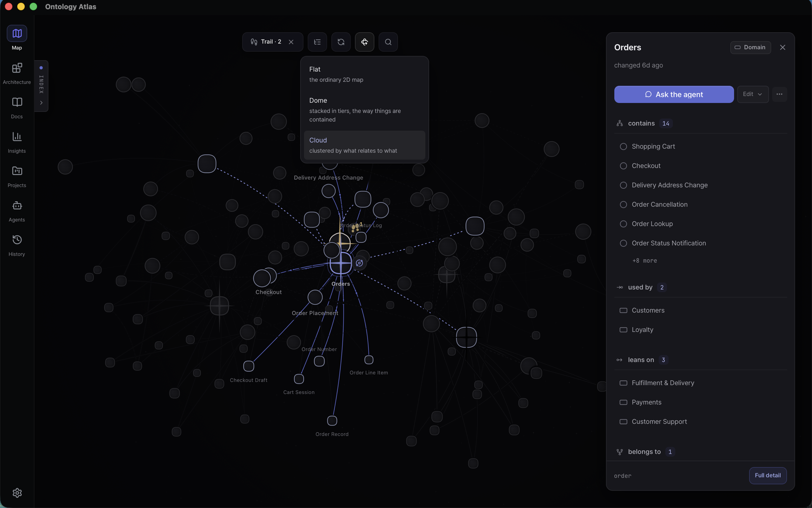This screenshot has width=812, height=508.
Task: Close the Orders detail panel
Action: tap(782, 47)
